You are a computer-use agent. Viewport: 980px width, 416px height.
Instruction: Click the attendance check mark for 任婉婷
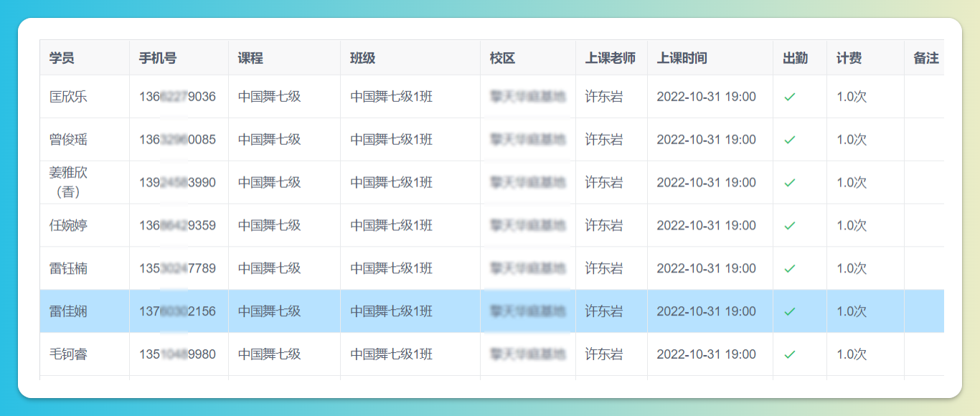coord(789,226)
